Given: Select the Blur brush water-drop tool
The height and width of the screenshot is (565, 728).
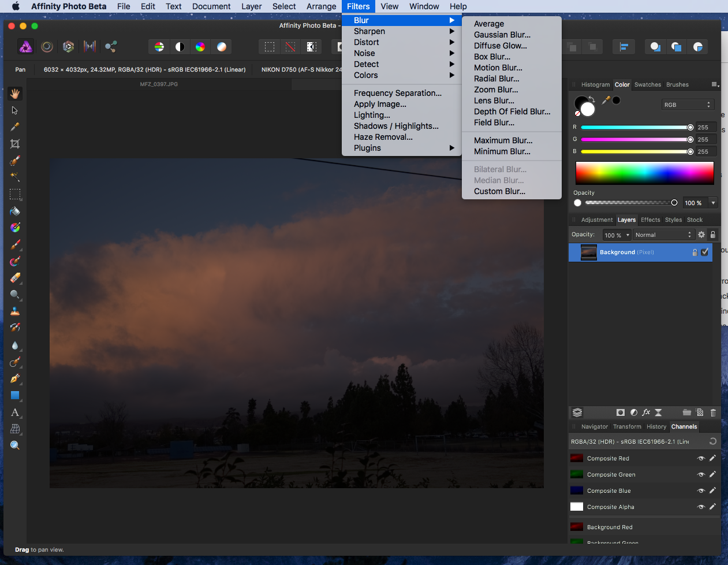Looking at the screenshot, I should point(15,345).
